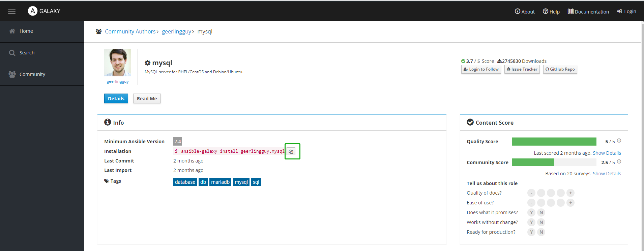Image resolution: width=644 pixels, height=251 pixels.
Task: Answer N for Works without change
Action: coord(541,222)
